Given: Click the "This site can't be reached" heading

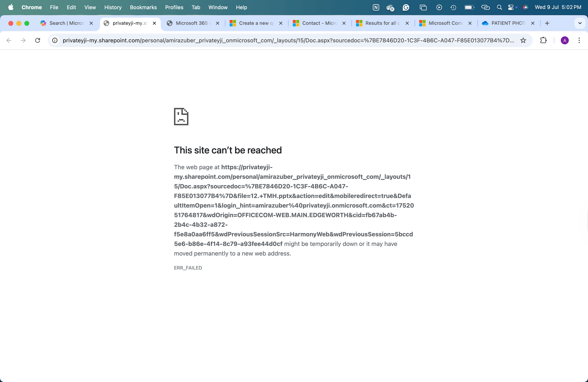Looking at the screenshot, I should pos(228,150).
